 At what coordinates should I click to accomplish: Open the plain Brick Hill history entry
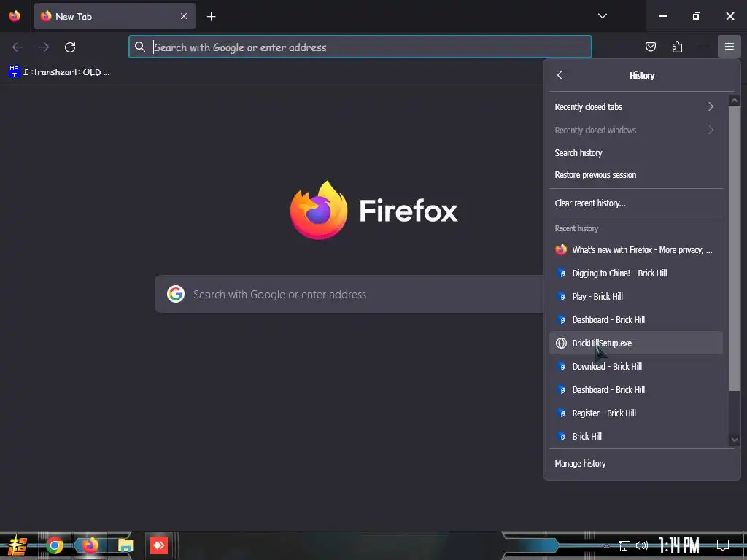[635, 436]
